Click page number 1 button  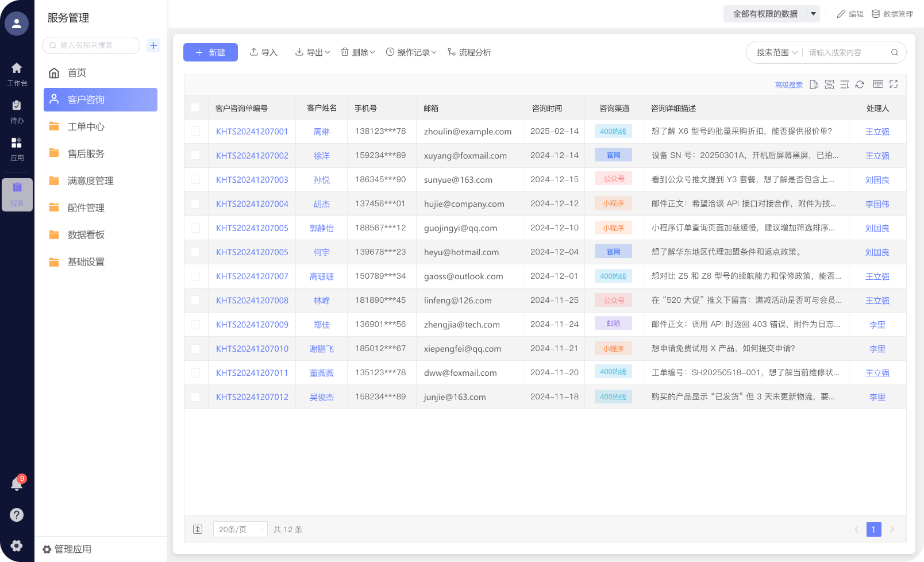pos(873,529)
